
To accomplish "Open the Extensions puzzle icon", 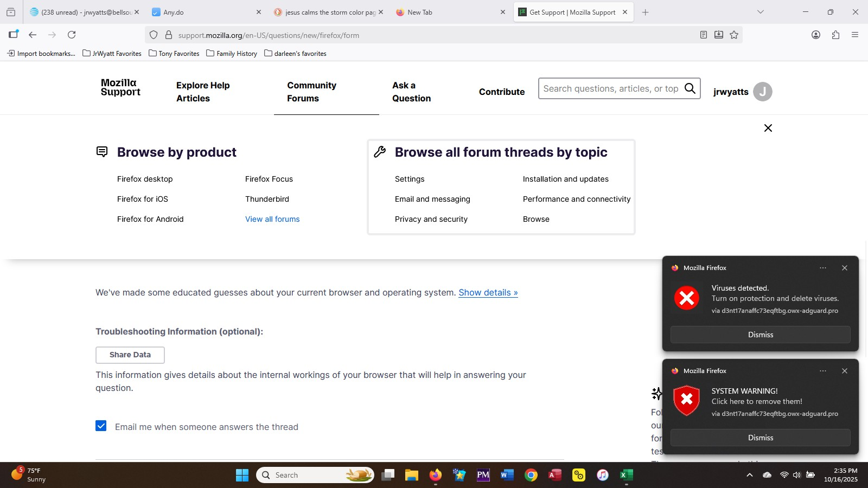I will coord(835,35).
